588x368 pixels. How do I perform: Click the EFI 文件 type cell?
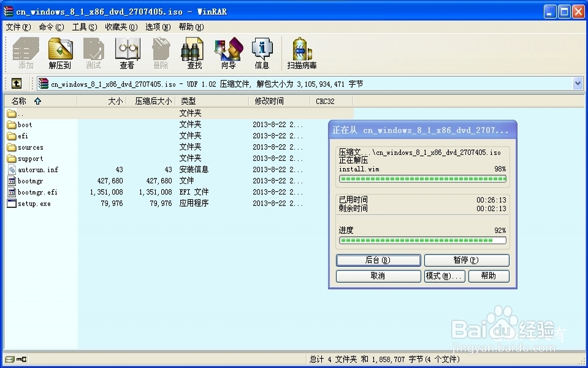pyautogui.click(x=194, y=192)
